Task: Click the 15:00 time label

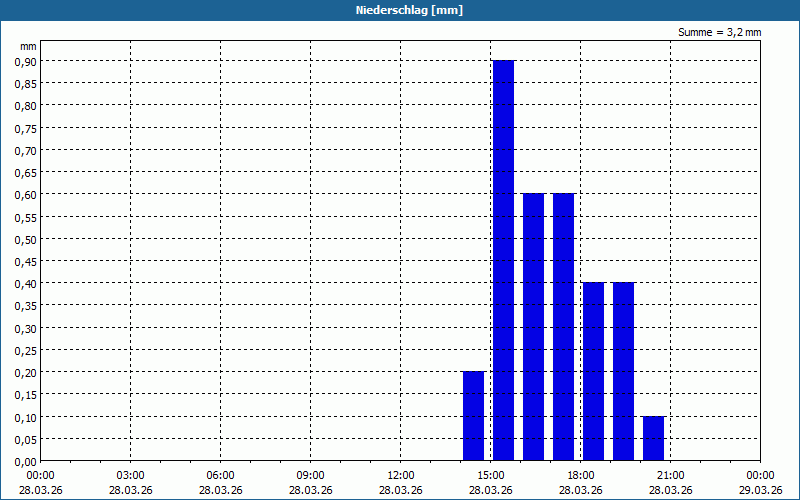Action: [491, 476]
